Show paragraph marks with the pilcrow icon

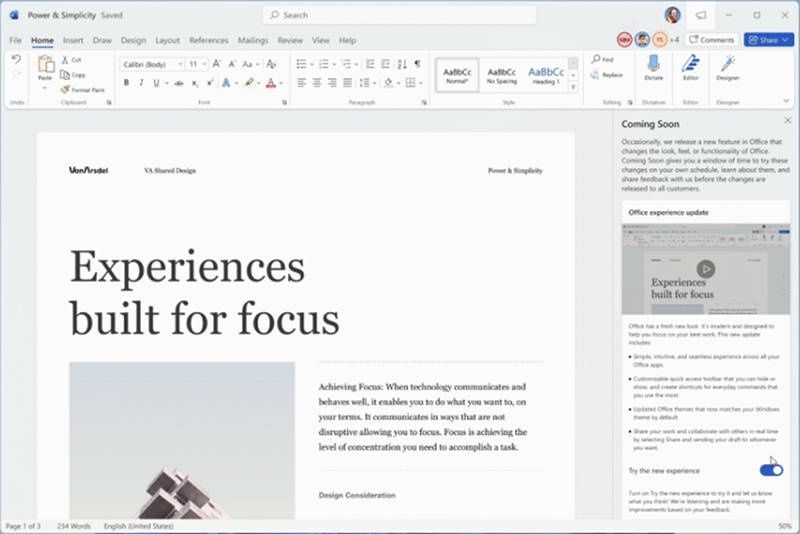(x=417, y=64)
